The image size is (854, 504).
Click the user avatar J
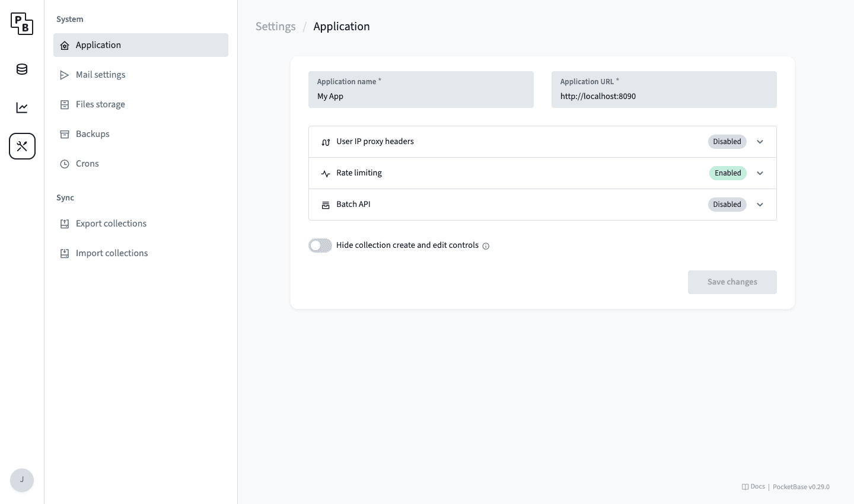[x=22, y=480]
